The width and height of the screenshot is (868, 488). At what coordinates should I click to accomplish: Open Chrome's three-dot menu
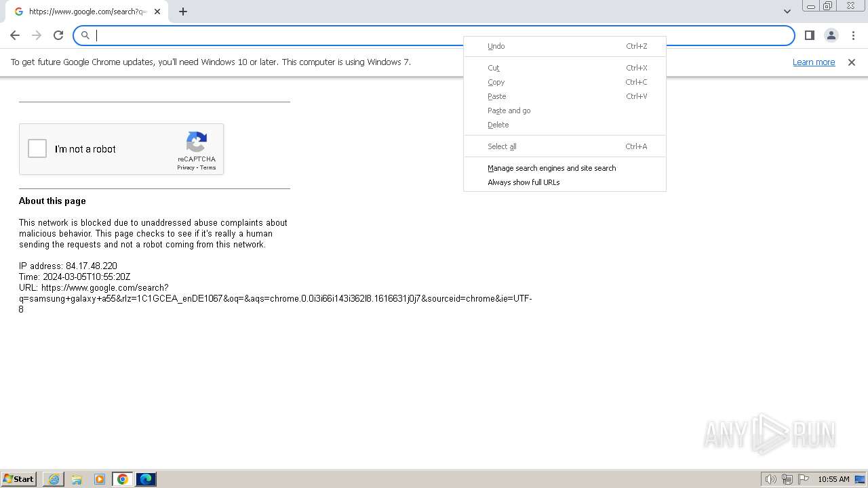click(x=852, y=35)
